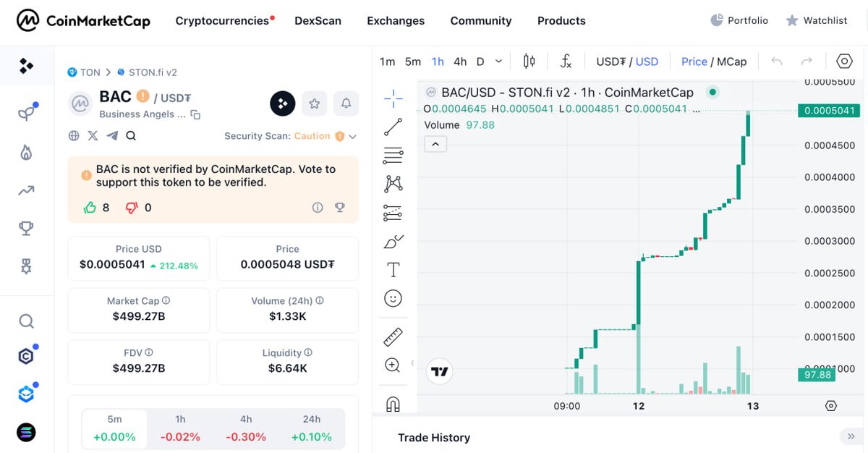Open the Products menu

pos(561,21)
